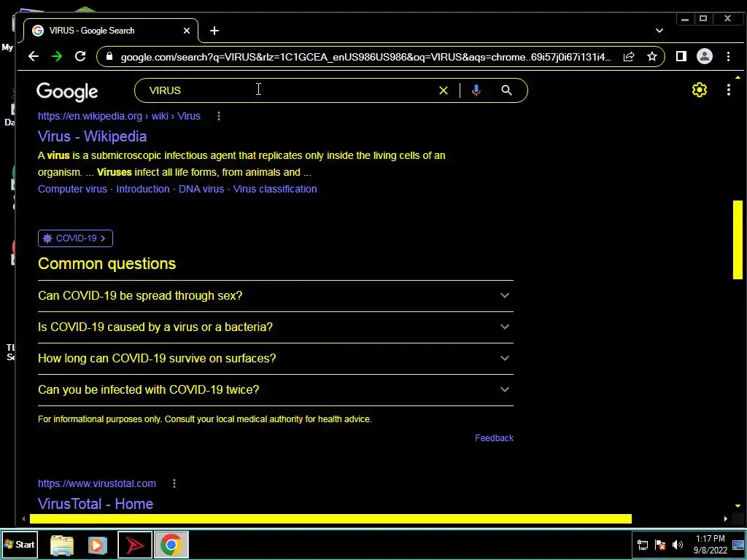Click the scroll right arrow
The height and width of the screenshot is (560, 747).
[x=726, y=518]
